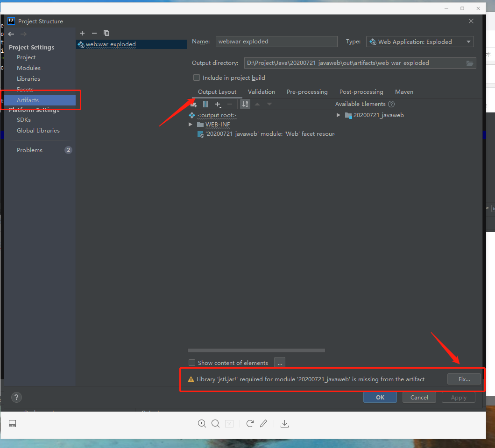Open the Maven tab
The image size is (495, 448).
click(404, 92)
